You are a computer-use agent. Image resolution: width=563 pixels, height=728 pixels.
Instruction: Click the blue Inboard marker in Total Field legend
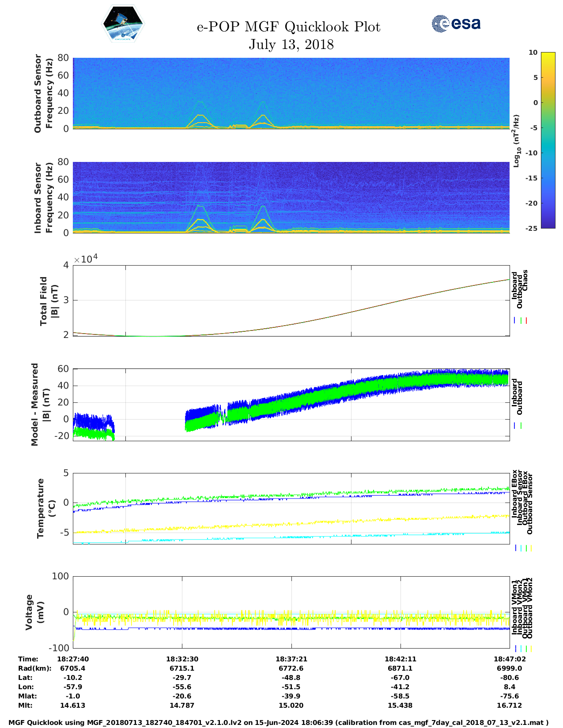(515, 321)
